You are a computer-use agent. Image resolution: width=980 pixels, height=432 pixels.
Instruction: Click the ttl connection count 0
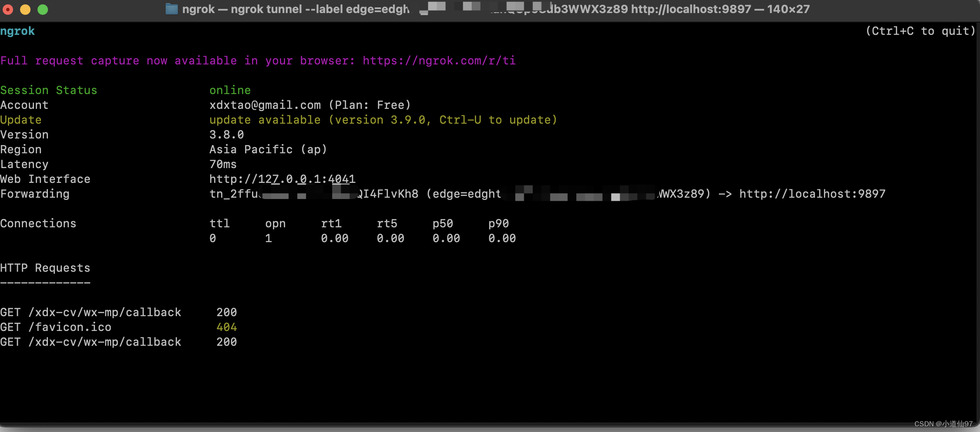[213, 238]
